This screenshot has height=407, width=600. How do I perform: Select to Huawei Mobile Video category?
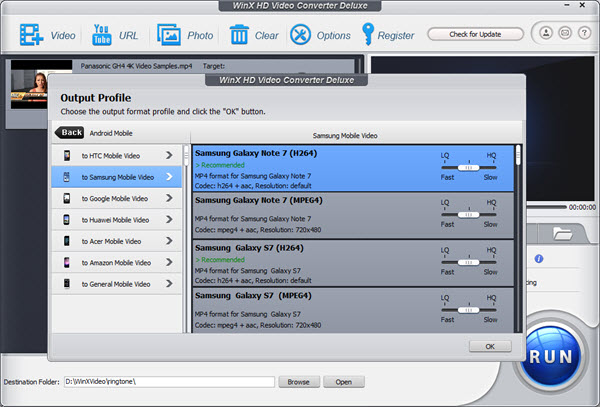tap(117, 220)
